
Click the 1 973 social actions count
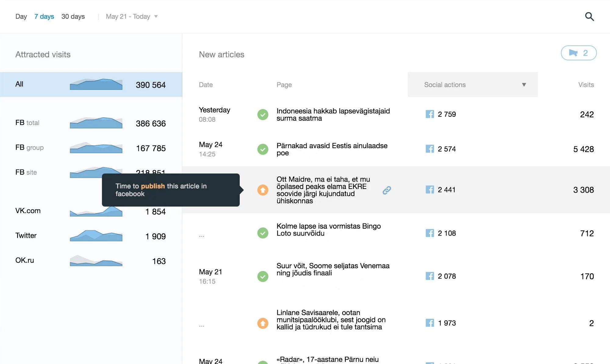point(447,323)
